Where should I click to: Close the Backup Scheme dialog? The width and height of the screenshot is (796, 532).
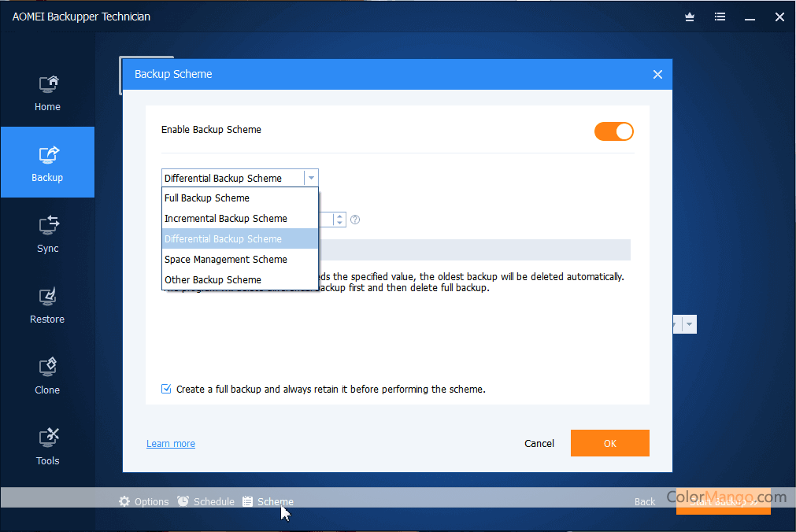pos(657,75)
